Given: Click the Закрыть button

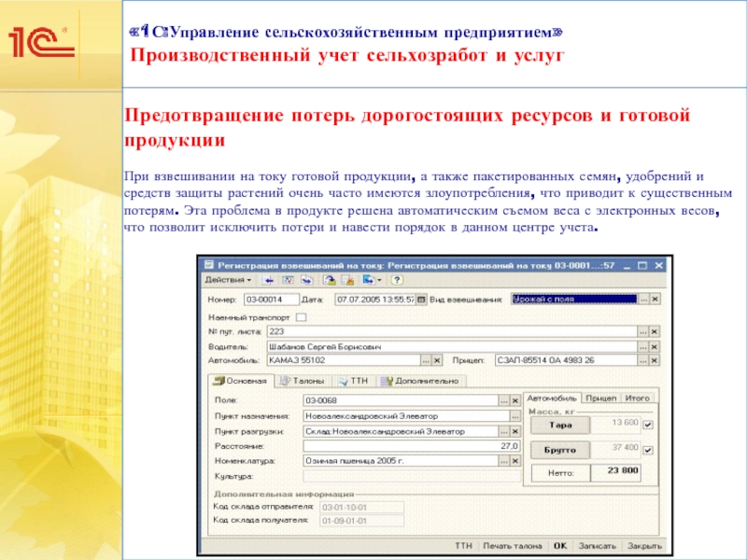Looking at the screenshot, I should [x=644, y=546].
